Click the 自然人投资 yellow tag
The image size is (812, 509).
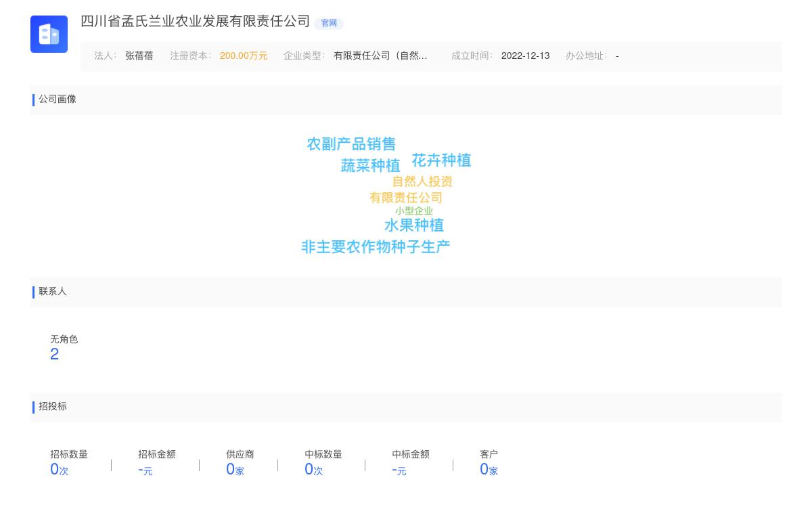point(422,182)
